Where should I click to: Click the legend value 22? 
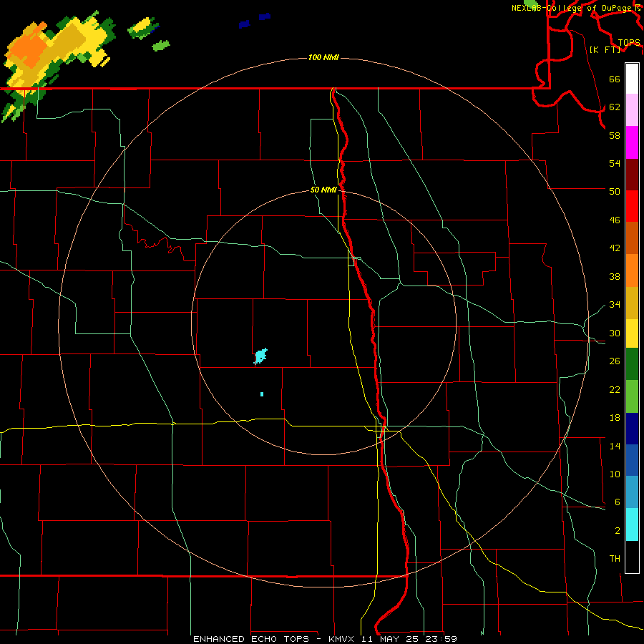point(615,389)
